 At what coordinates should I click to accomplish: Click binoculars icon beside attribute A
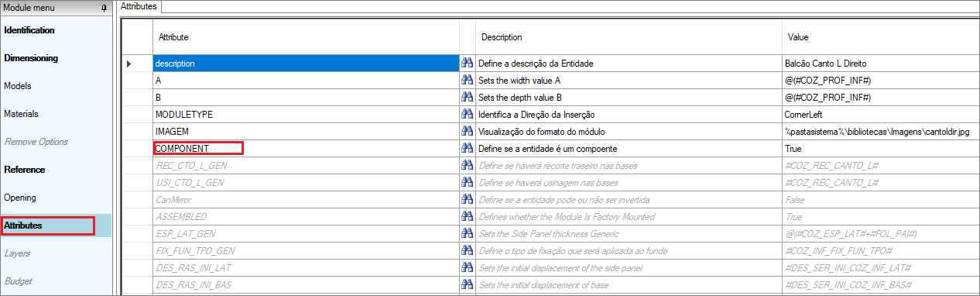pos(468,80)
